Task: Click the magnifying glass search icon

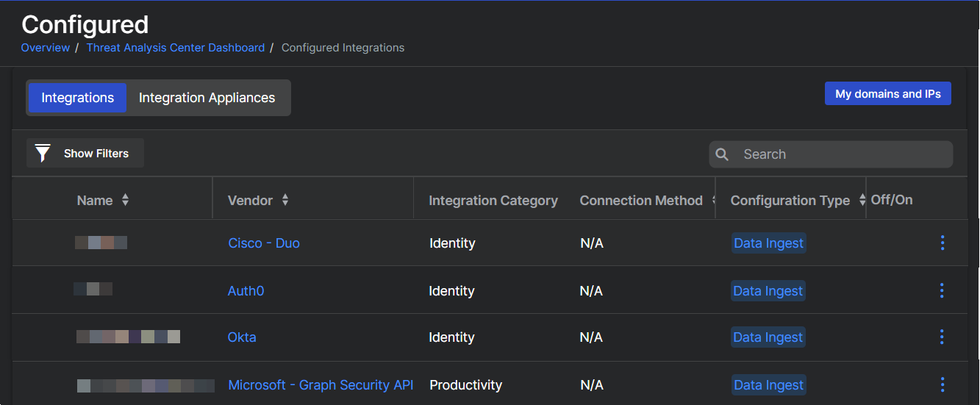Action: [722, 154]
